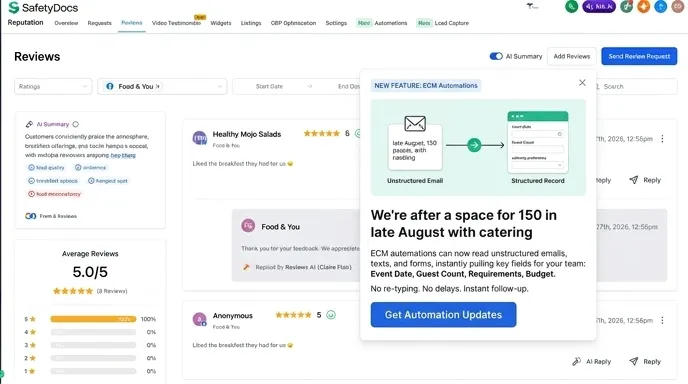
Task: Select the breakfast options tag
Action: coord(53,181)
